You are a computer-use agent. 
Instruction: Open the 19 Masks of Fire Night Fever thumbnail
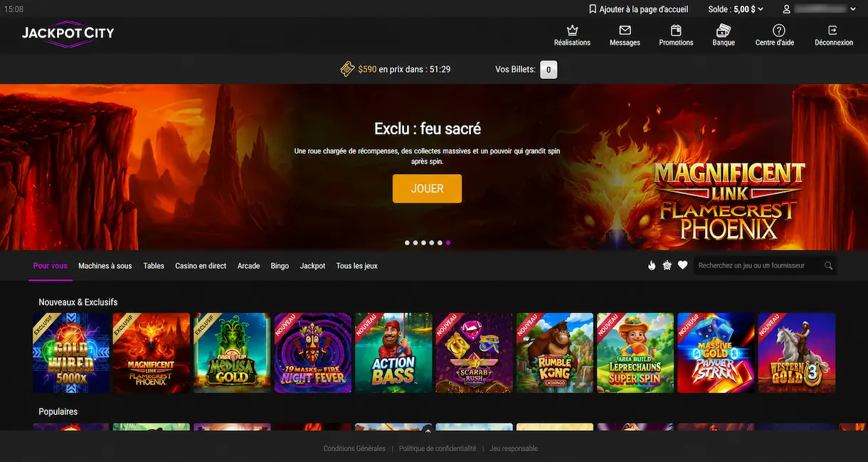[313, 353]
